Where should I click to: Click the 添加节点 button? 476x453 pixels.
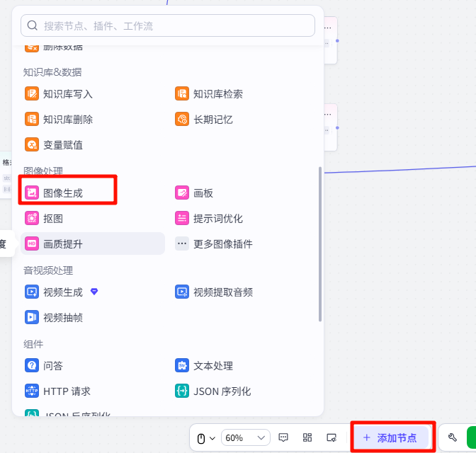[x=390, y=437]
